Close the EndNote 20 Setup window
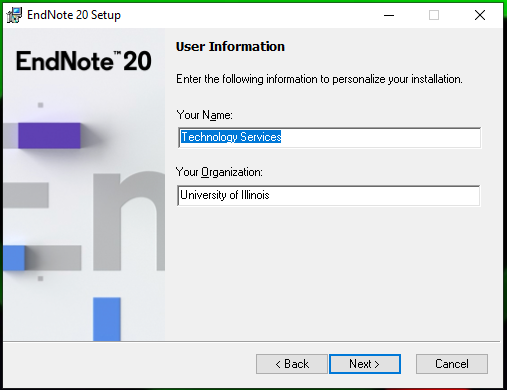 480,15
